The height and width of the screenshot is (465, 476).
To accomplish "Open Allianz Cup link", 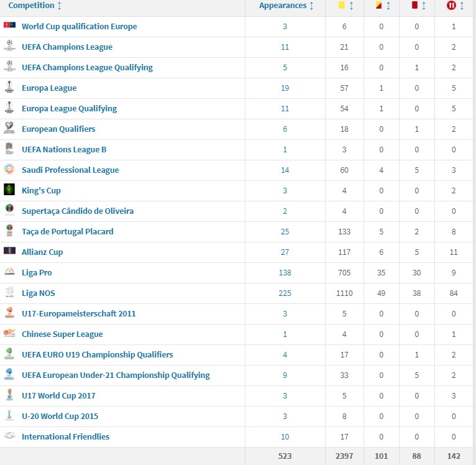I will pyautogui.click(x=42, y=252).
